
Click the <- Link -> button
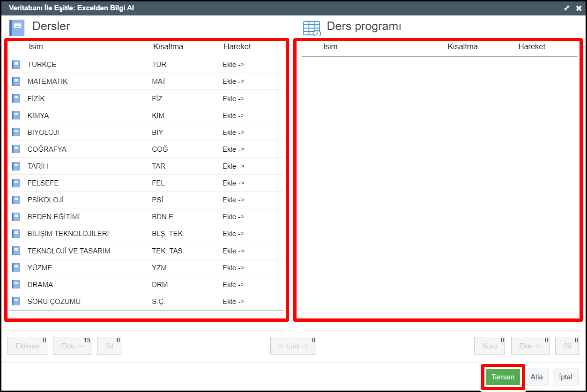[293, 346]
